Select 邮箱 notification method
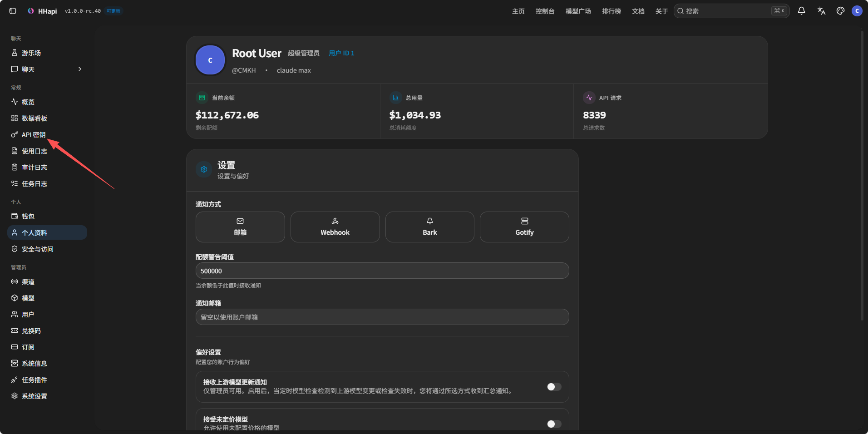 pyautogui.click(x=240, y=227)
